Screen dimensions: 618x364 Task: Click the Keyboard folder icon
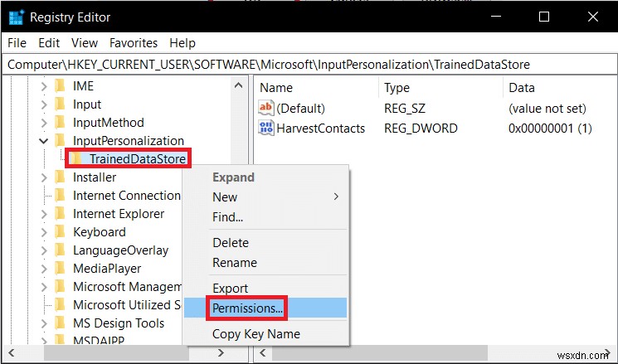[60, 232]
